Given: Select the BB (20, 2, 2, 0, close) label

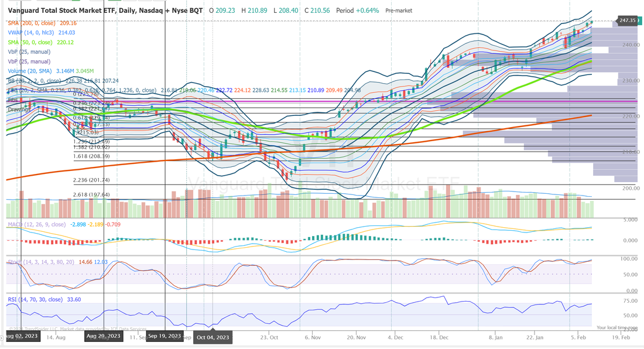Looking at the screenshot, I should pyautogui.click(x=34, y=81).
